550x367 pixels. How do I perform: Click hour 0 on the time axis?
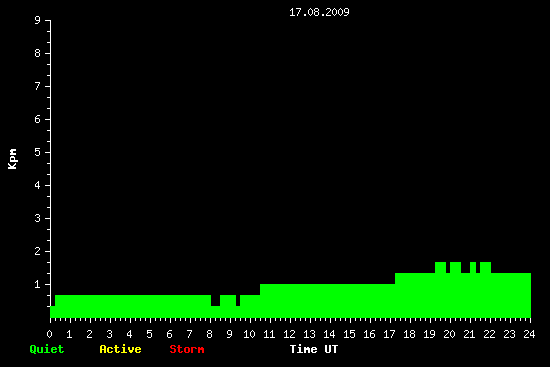(49, 334)
